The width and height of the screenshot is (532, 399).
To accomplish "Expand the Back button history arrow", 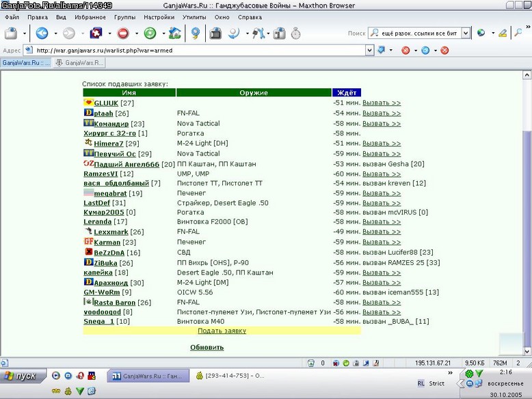I will (55, 33).
